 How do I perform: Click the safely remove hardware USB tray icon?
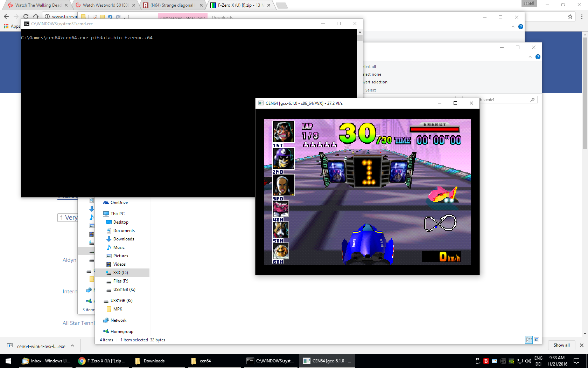[x=478, y=361]
